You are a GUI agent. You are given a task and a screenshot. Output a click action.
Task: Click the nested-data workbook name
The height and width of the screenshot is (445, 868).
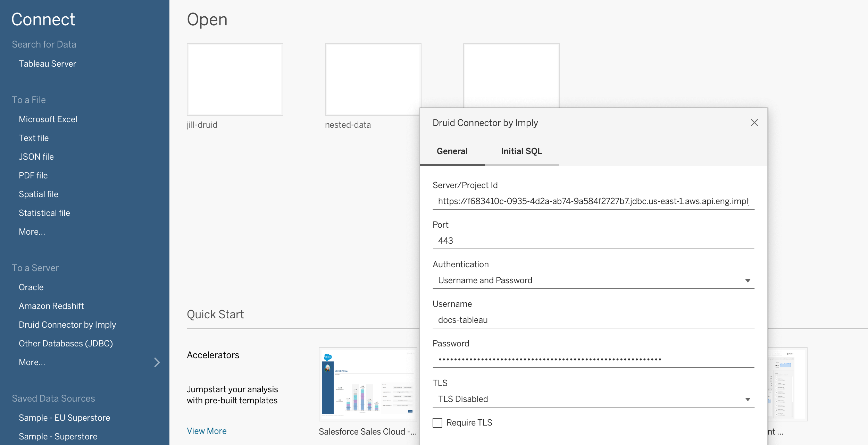[x=348, y=125]
